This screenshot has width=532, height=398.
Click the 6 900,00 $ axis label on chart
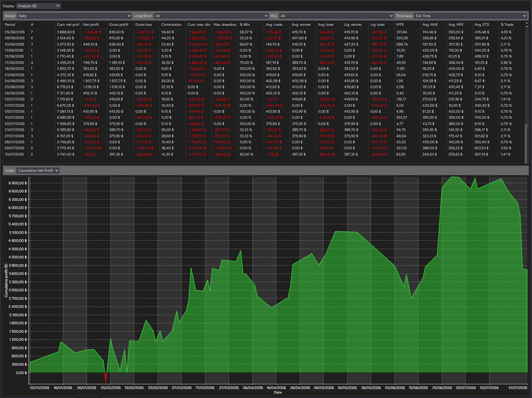point(18,183)
